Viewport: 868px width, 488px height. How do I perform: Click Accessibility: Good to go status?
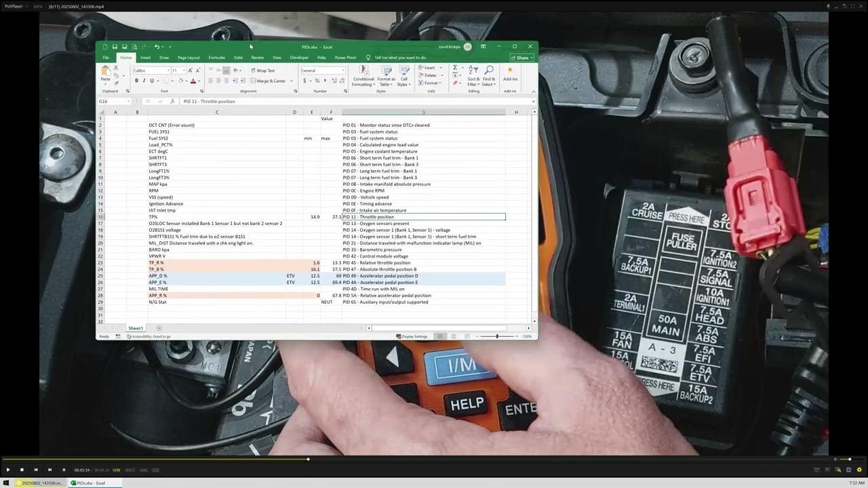[149, 336]
